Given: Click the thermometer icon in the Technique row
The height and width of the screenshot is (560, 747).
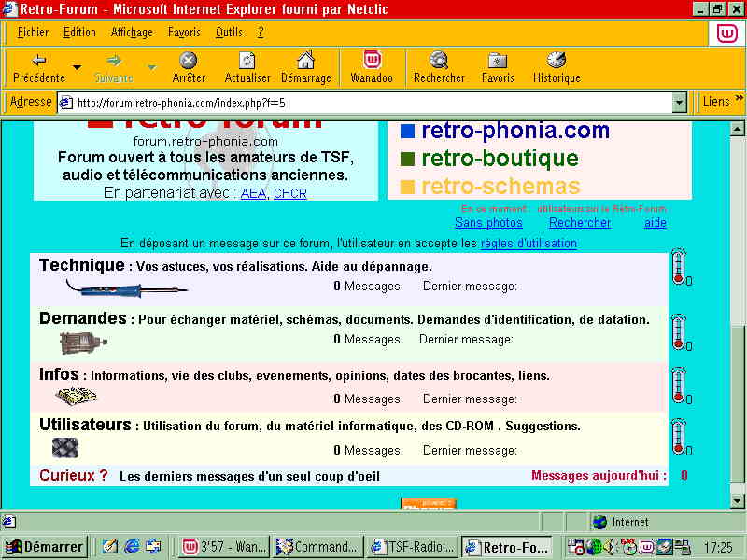Looking at the screenshot, I should point(679,267).
